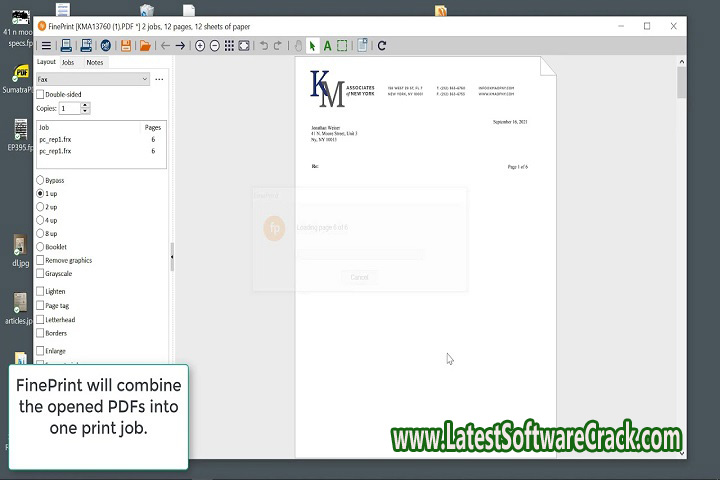Go to next page with right arrow
The height and width of the screenshot is (480, 720).
(180, 45)
